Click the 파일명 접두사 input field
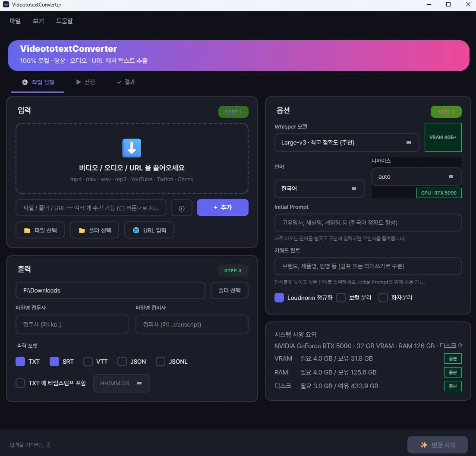Image resolution: width=476 pixels, height=456 pixels. click(x=72, y=324)
